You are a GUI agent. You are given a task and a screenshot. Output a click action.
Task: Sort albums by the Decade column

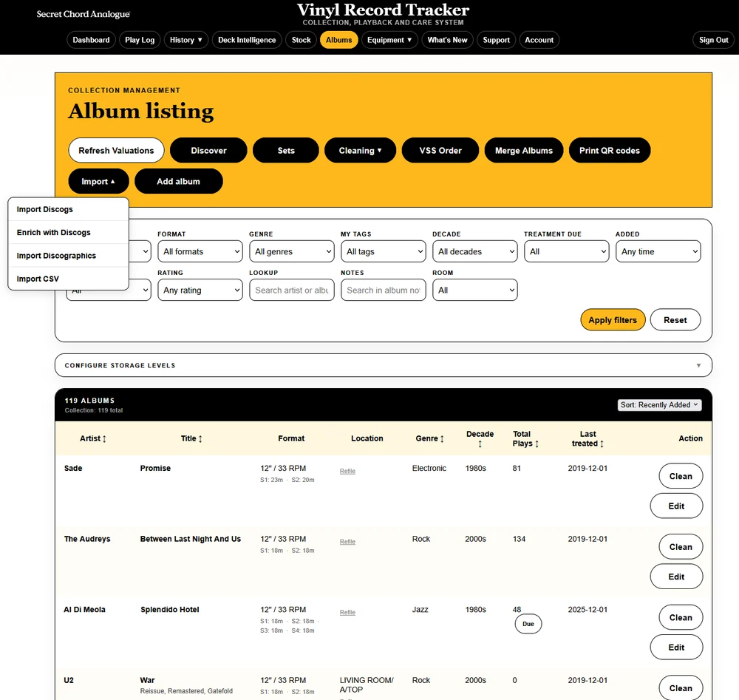click(x=480, y=438)
